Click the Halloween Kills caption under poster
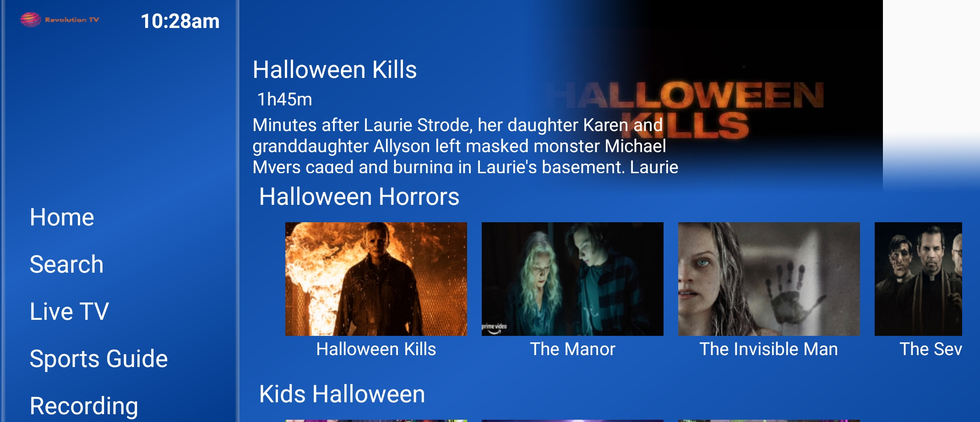 (x=376, y=349)
